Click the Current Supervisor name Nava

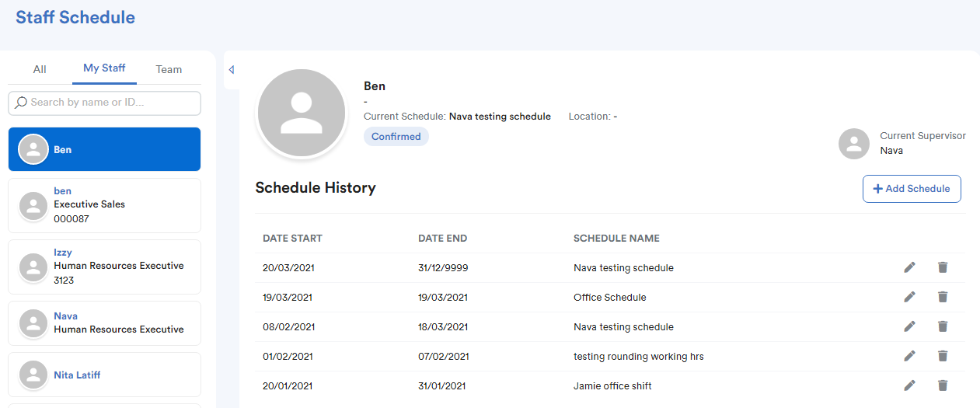[891, 151]
